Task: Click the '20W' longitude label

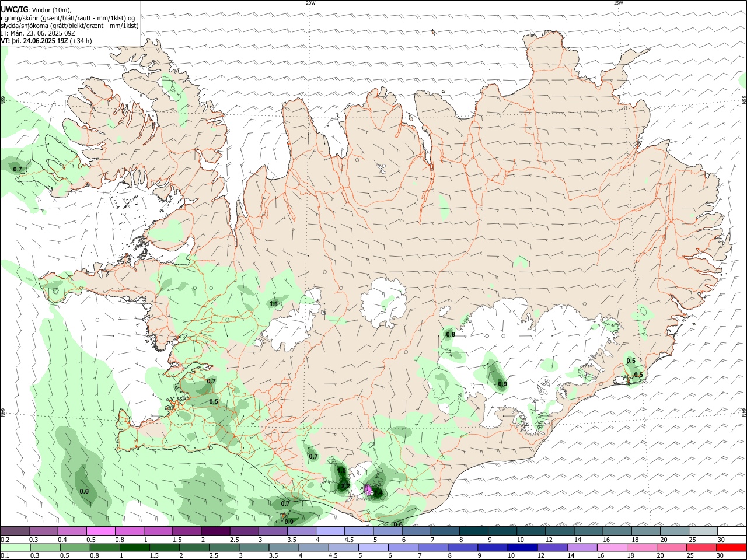Action: point(310,3)
